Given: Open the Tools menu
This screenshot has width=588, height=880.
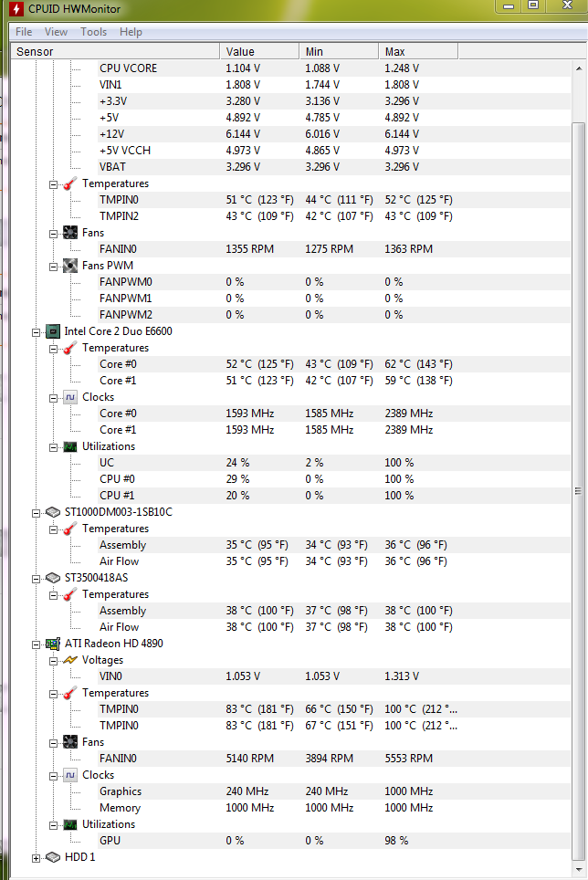Looking at the screenshot, I should click(93, 32).
